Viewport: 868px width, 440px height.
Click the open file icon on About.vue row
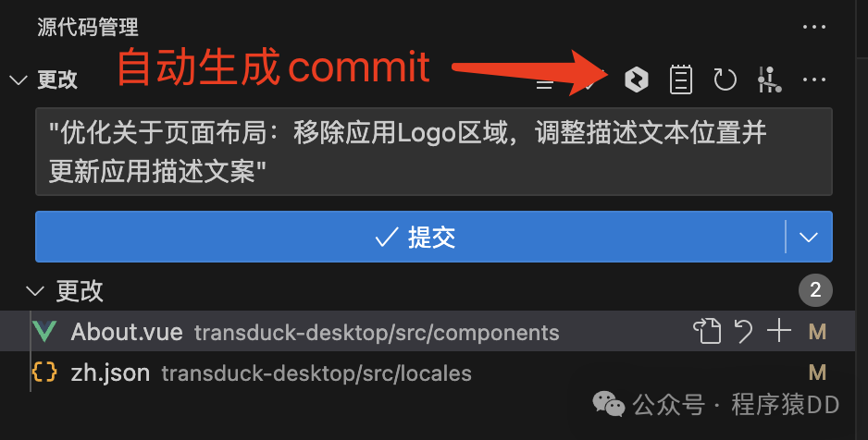coord(707,331)
